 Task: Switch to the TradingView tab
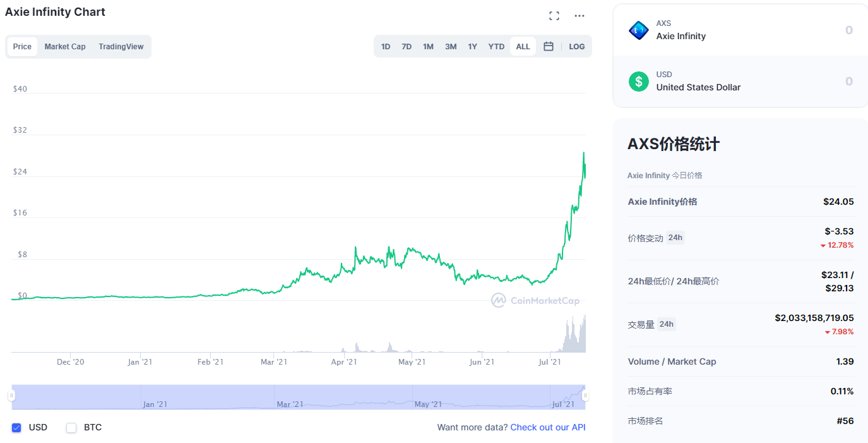[x=121, y=47]
